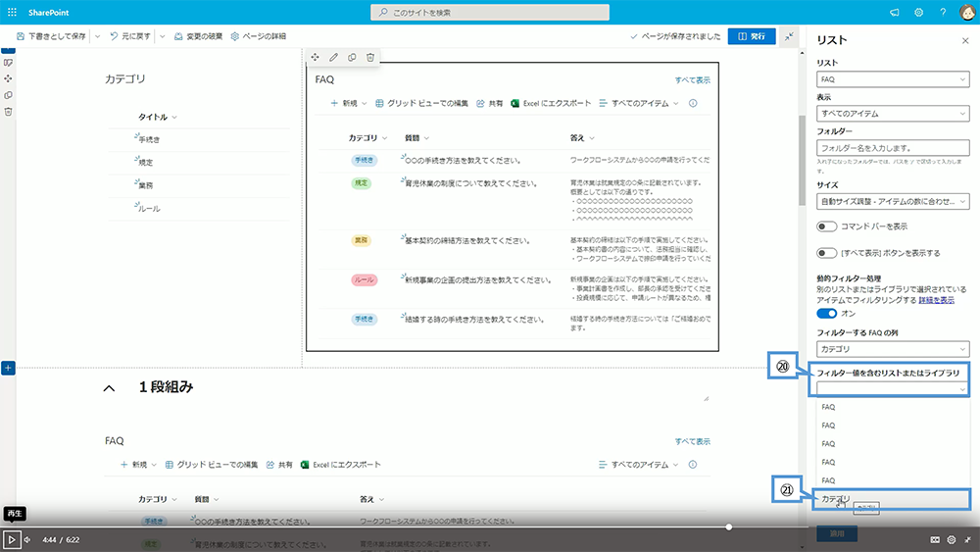The height and width of the screenshot is (552, 980).
Task: Click the delete trash icon above FAQ web part
Action: 370,58
